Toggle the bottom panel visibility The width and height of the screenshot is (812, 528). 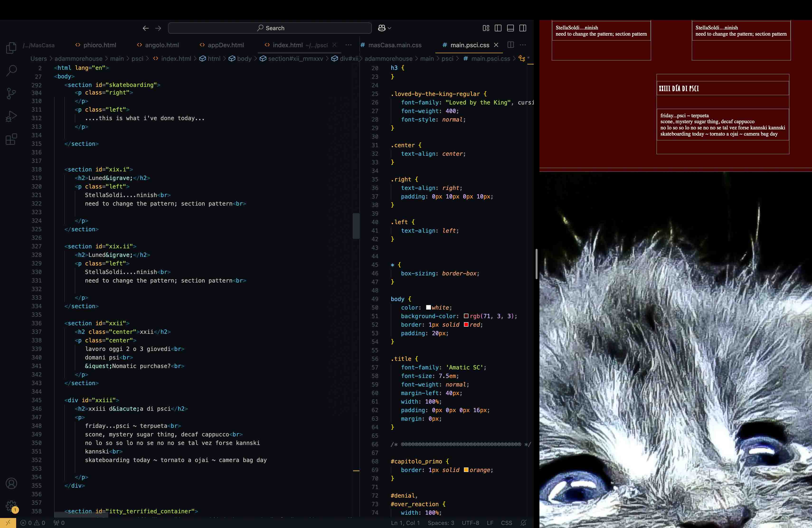pos(510,28)
